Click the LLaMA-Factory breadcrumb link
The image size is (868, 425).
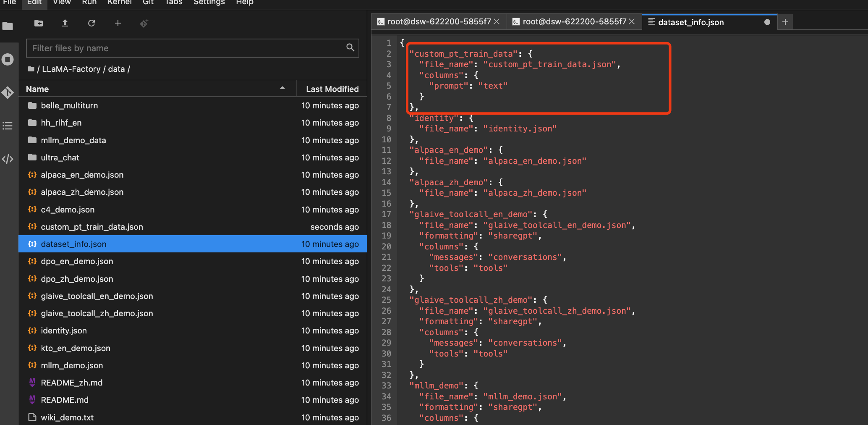click(71, 69)
